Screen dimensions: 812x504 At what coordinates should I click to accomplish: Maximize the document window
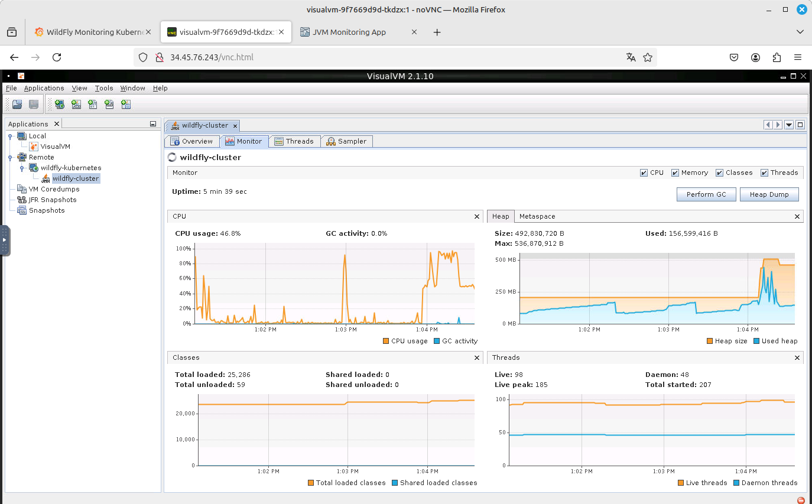pos(800,125)
